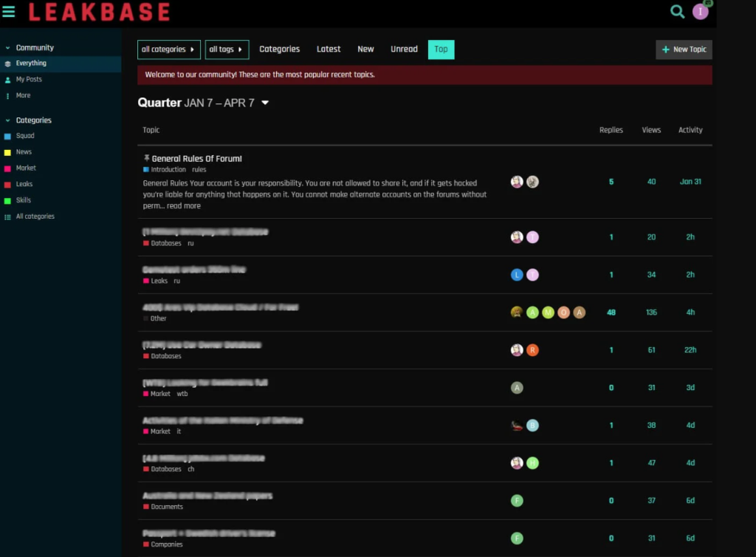Open the Squad category
The height and width of the screenshot is (557, 756).
[25, 136]
